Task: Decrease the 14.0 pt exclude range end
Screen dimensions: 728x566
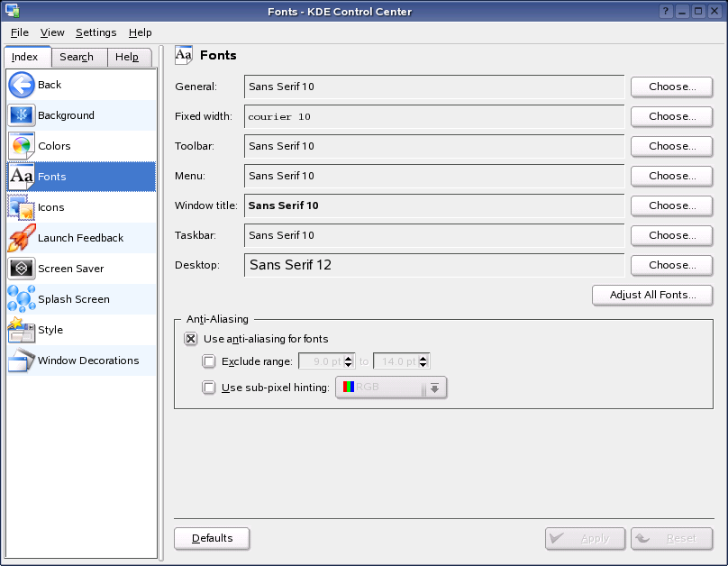Action: pyautogui.click(x=423, y=364)
